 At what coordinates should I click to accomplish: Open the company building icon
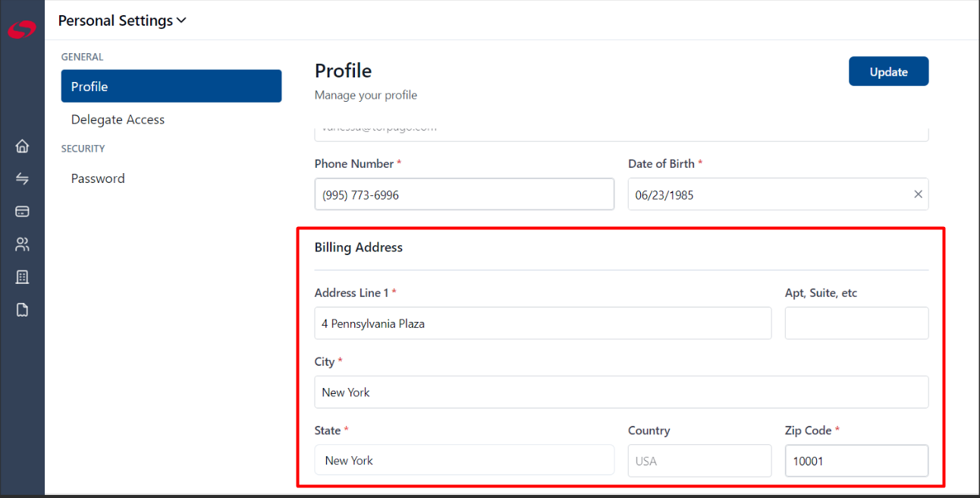pyautogui.click(x=22, y=277)
